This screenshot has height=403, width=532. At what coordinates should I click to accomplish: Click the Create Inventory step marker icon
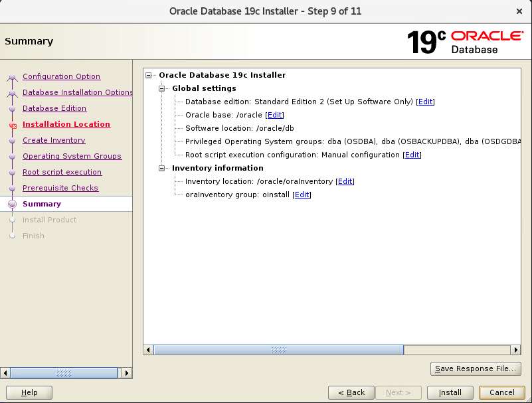point(12,141)
